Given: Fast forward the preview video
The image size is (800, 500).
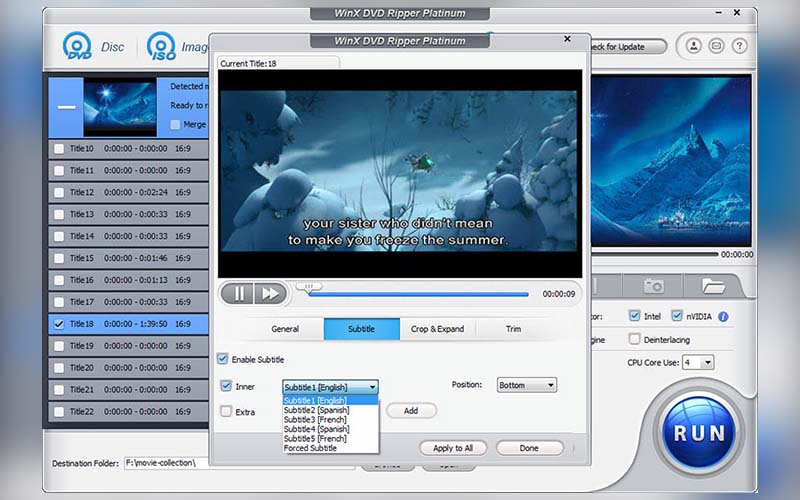Looking at the screenshot, I should 270,293.
